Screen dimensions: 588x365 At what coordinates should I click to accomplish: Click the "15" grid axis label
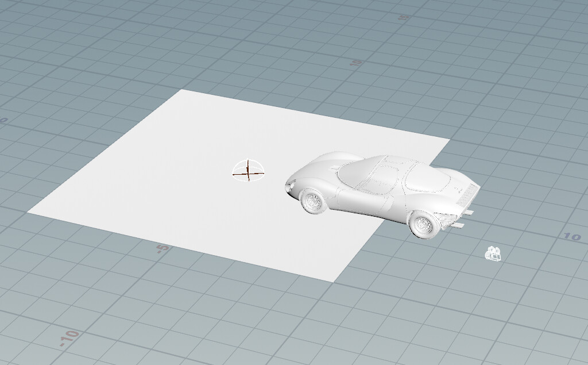tap(404, 17)
